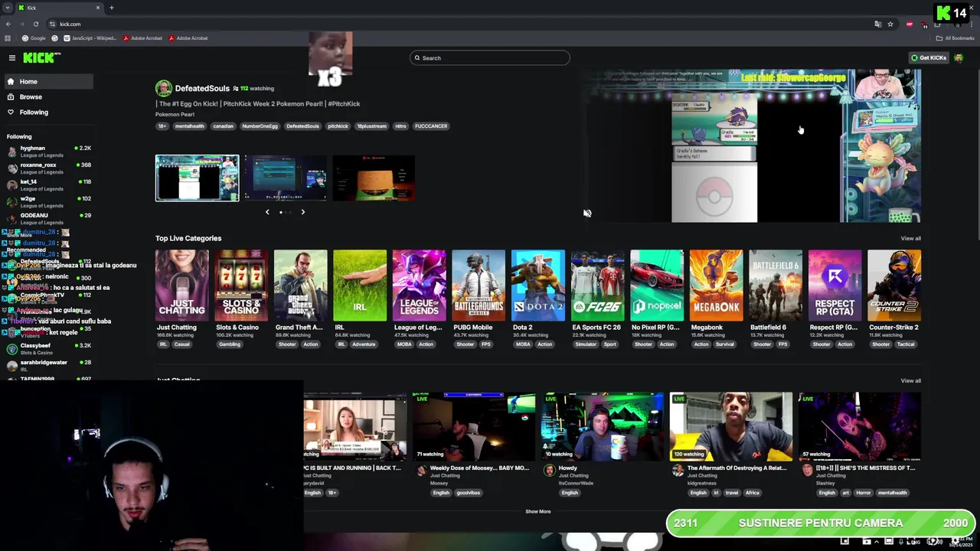This screenshot has height=551, width=980.
Task: Select the canadian tag
Action: [223, 126]
